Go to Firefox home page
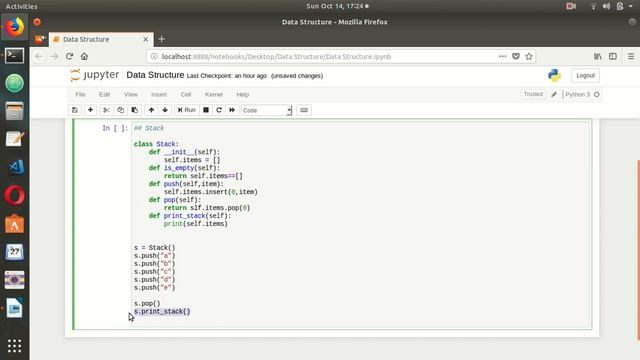 [x=84, y=56]
